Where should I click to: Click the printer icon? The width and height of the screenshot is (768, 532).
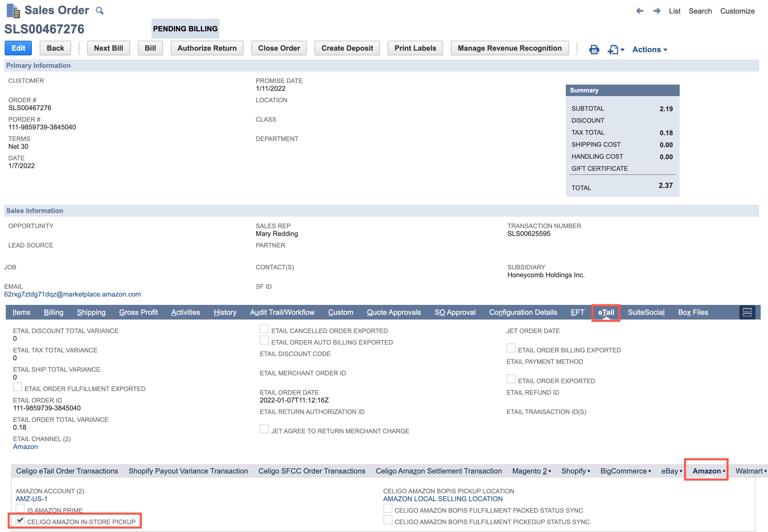coord(594,49)
